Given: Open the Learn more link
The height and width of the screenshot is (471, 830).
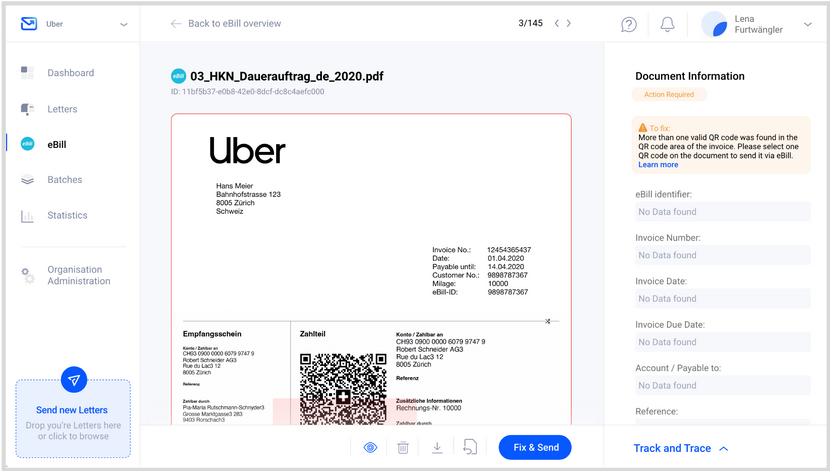Looking at the screenshot, I should tap(658, 165).
